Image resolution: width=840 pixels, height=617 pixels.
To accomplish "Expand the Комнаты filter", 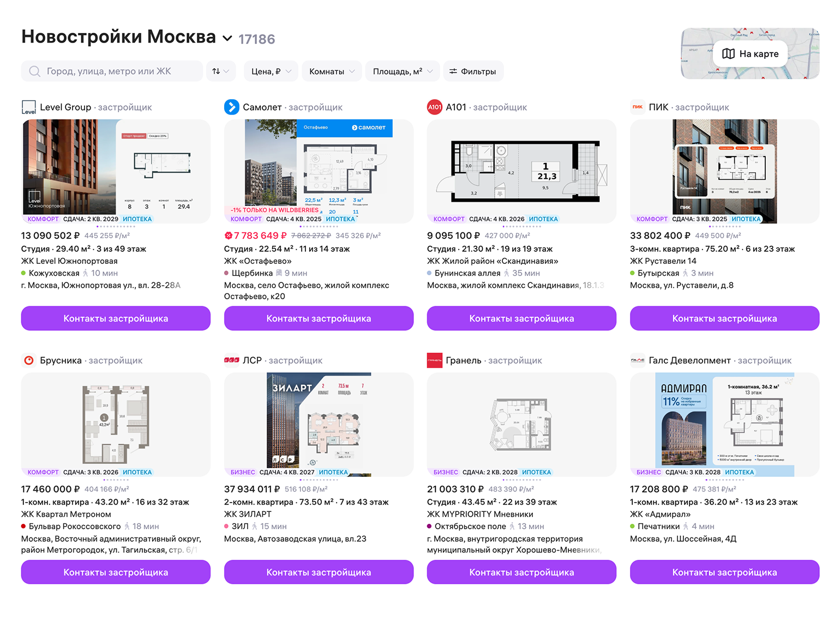I will [332, 71].
